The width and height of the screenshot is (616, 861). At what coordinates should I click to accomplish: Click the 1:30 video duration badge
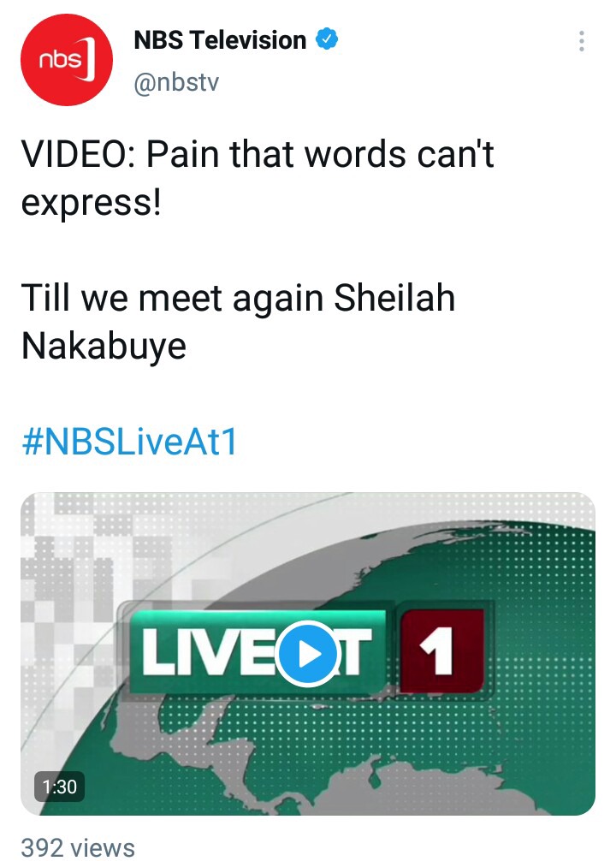(x=60, y=787)
